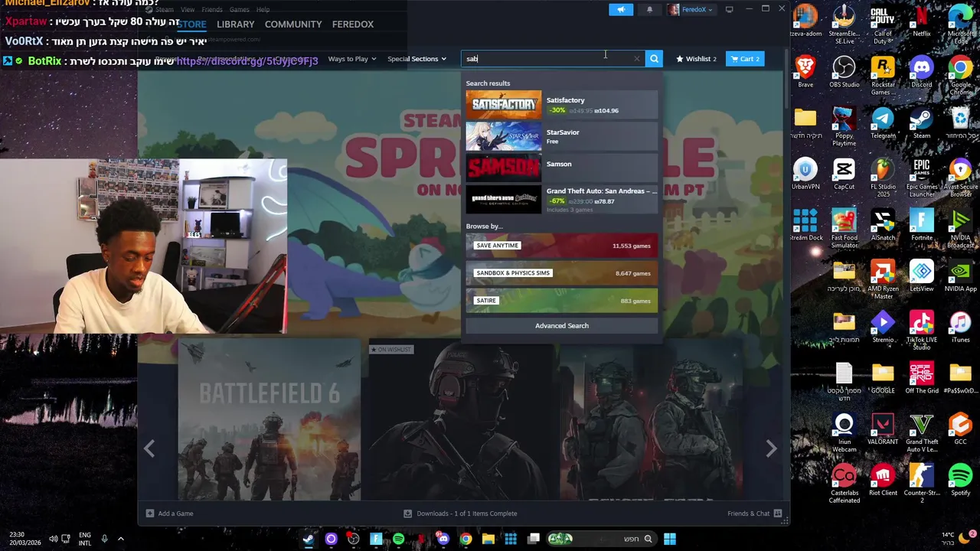The image size is (980, 551).
Task: Click Add a Game
Action: [169, 514]
